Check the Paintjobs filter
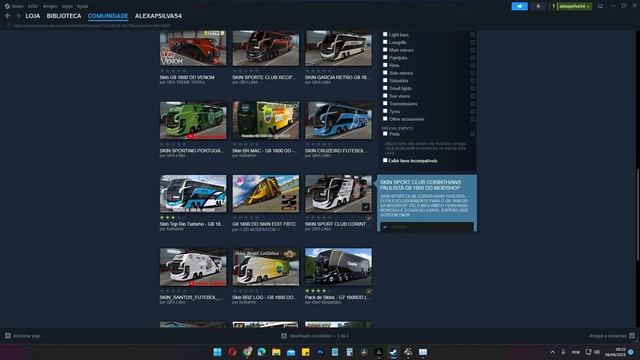Viewport: 640px width, 360px height. pyautogui.click(x=385, y=58)
